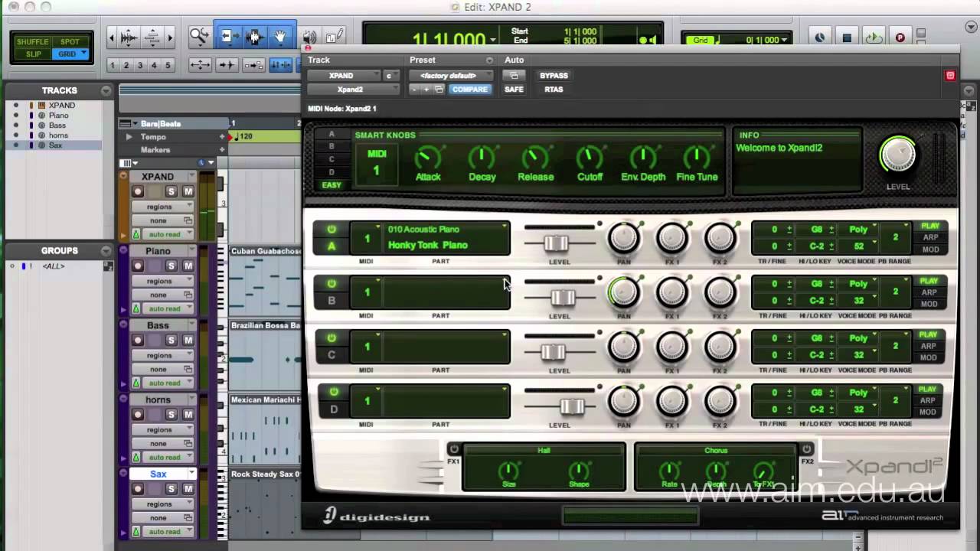The height and width of the screenshot is (551, 980).
Task: Click the RTAS button
Action: [x=554, y=90]
